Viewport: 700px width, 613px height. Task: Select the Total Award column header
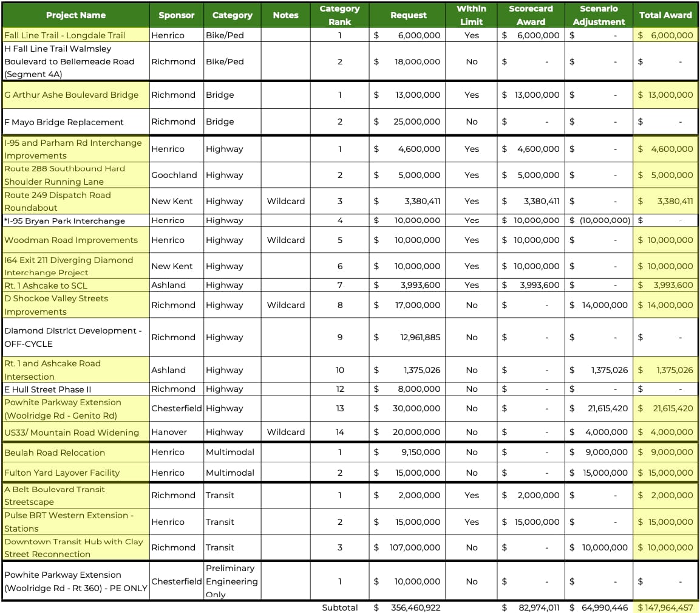pyautogui.click(x=665, y=15)
